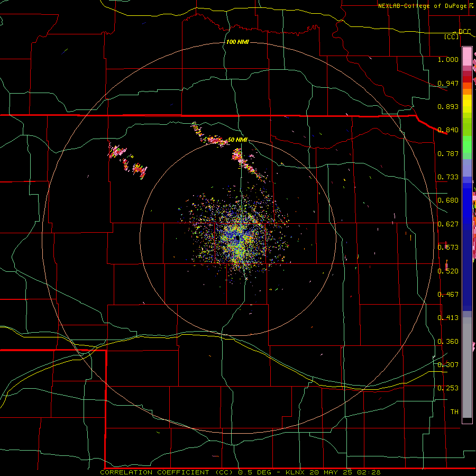Click the DCC label above the color bar

(464, 32)
